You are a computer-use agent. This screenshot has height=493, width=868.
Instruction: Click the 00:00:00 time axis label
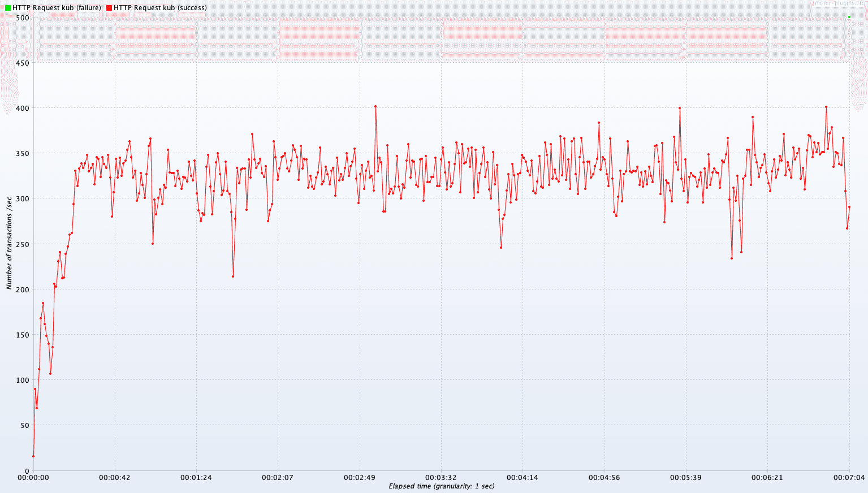coord(33,478)
